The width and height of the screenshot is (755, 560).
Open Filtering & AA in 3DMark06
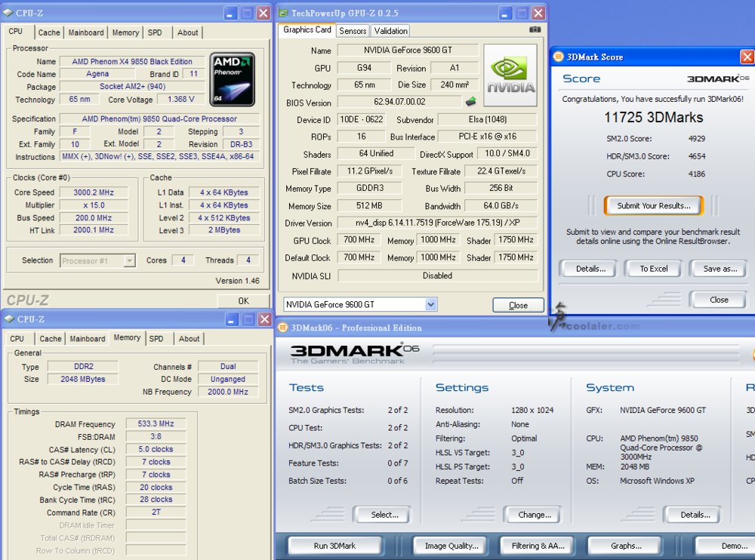(538, 546)
